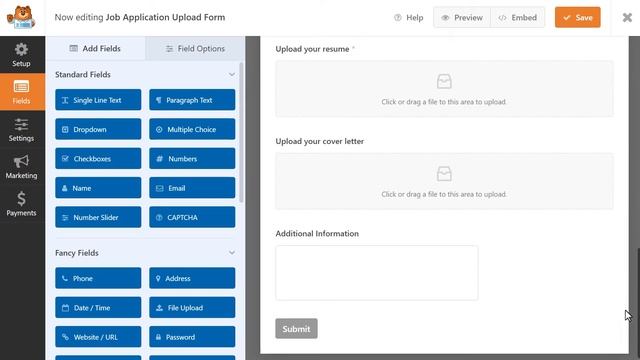Open the Marketing megaphone panel
This screenshot has height=360, width=640.
click(21, 167)
